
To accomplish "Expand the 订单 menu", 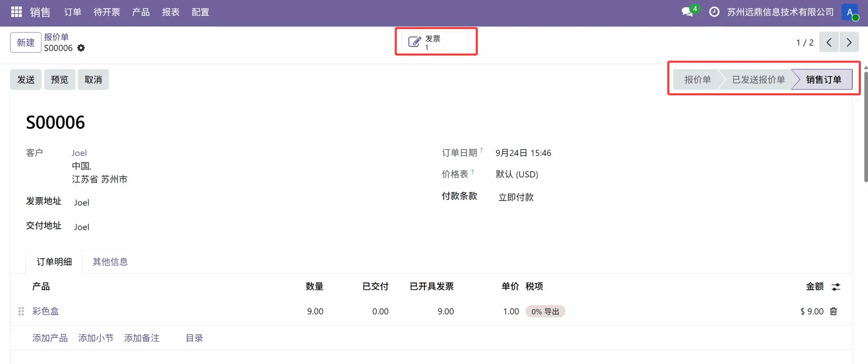I will coord(72,12).
